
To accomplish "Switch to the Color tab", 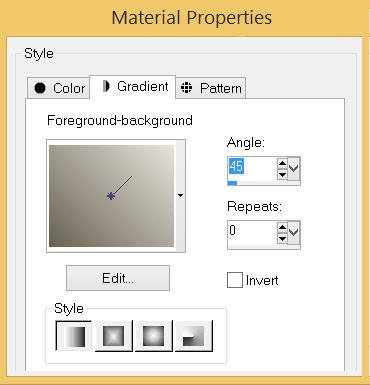I will pos(59,88).
